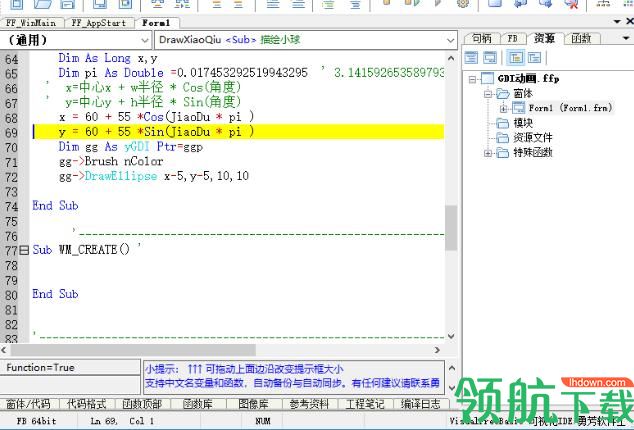Toggle the highlighted tree-view icon in resource panel

click(x=516, y=58)
